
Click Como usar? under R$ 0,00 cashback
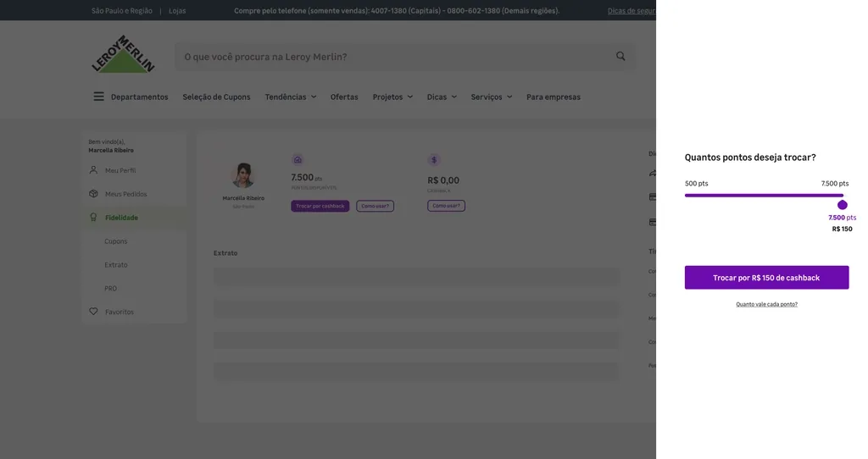tap(446, 206)
